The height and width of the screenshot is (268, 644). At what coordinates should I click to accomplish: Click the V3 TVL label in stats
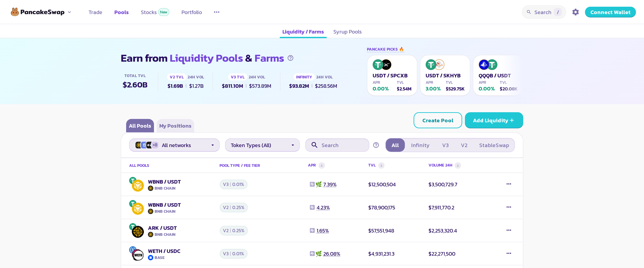237,77
